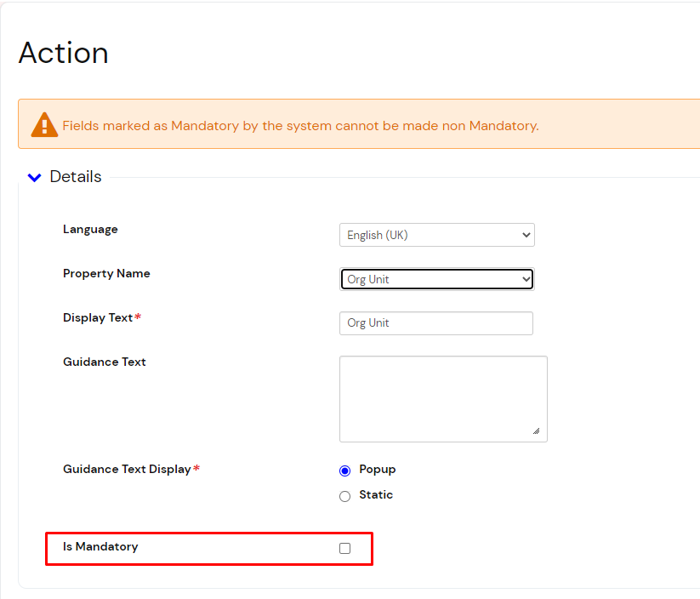700x599 pixels.
Task: Click the Details section title
Action: tap(76, 177)
